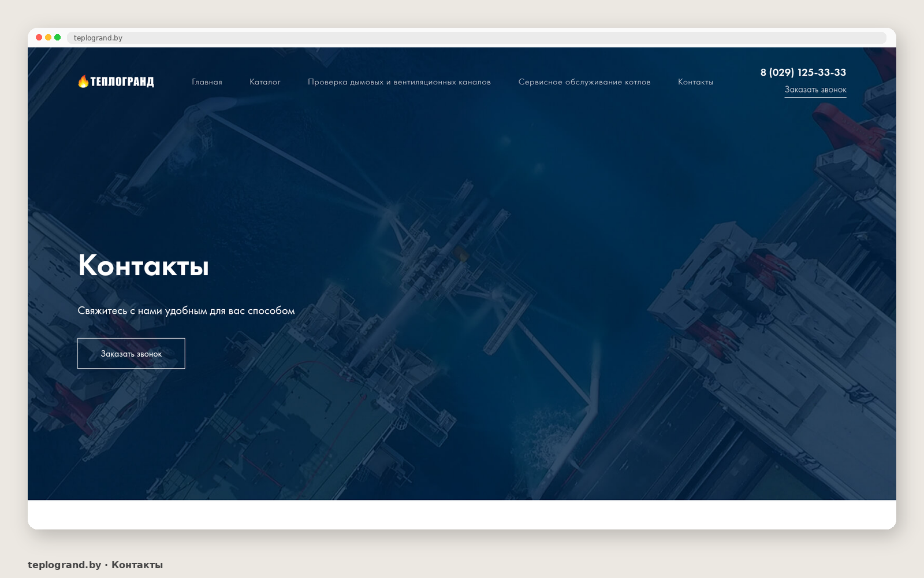Image resolution: width=924 pixels, height=578 pixels.
Task: Click the green maximize window dot
Action: (x=58, y=38)
